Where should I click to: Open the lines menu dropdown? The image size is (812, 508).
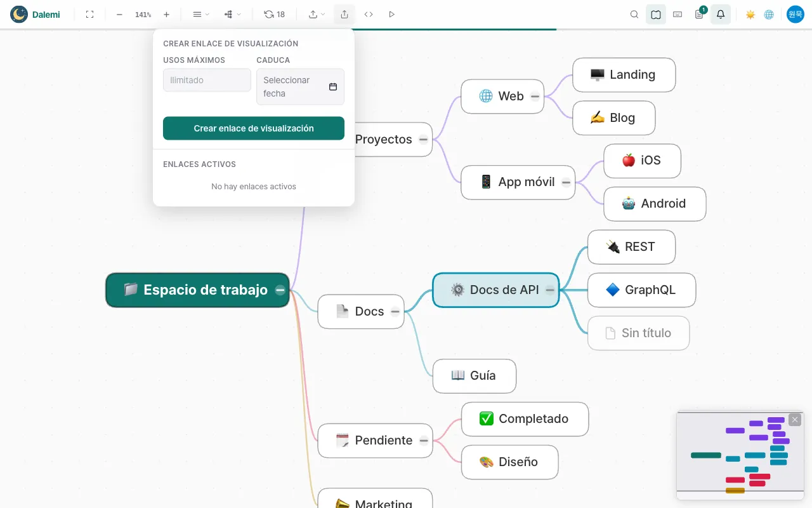[x=200, y=14]
